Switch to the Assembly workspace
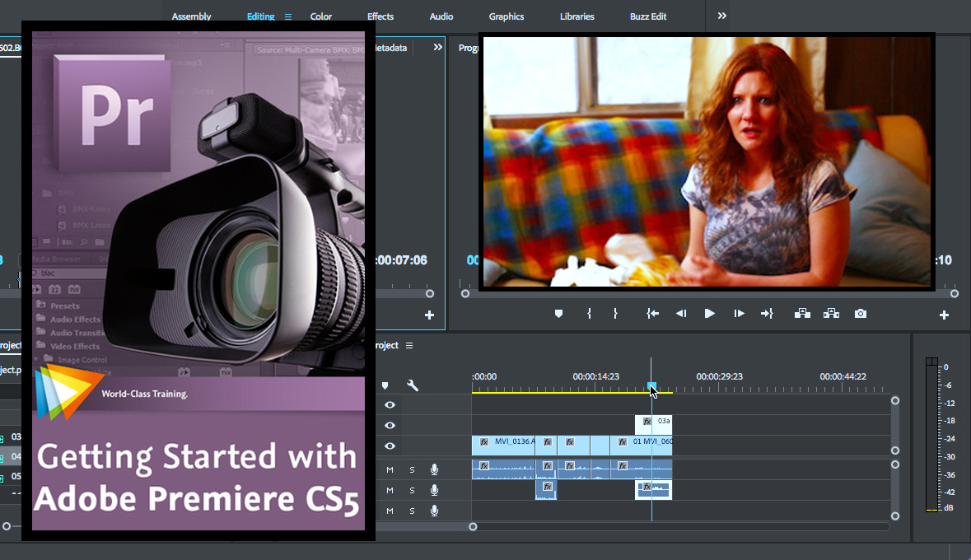 click(191, 16)
